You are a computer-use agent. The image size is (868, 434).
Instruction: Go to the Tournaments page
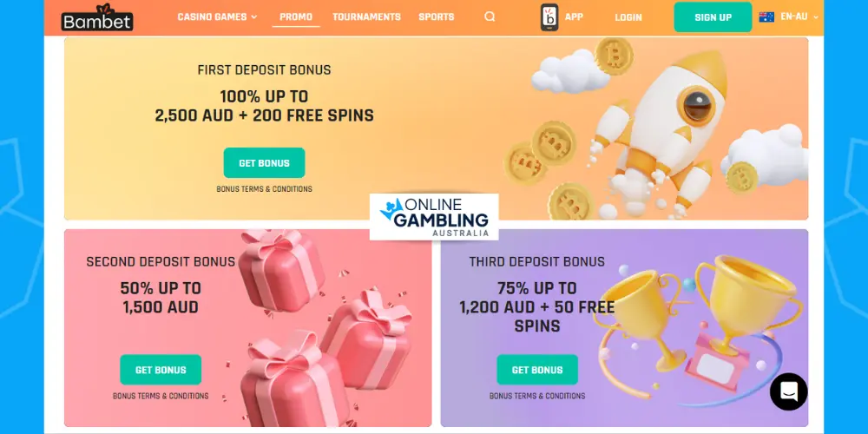[366, 16]
